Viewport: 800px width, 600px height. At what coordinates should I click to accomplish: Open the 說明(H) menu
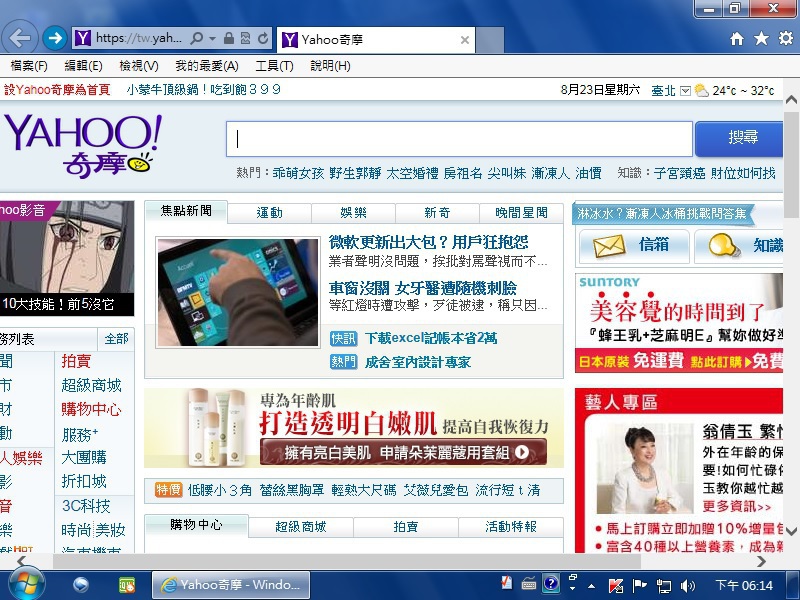click(x=330, y=66)
